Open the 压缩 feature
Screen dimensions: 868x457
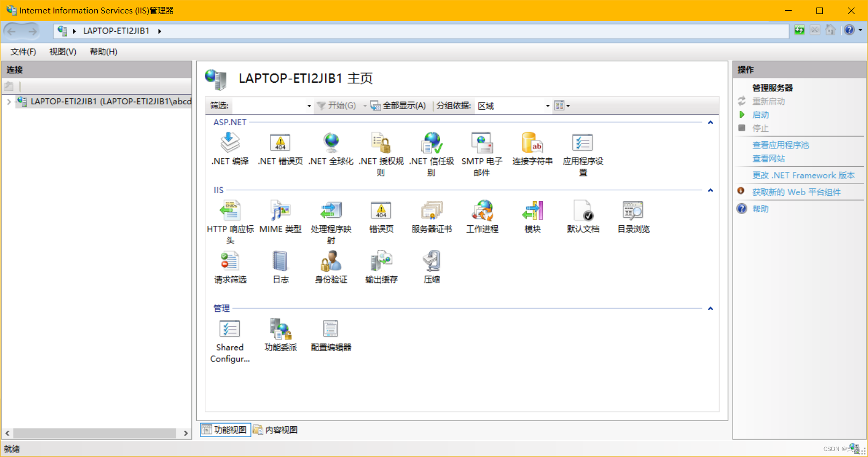tap(432, 267)
